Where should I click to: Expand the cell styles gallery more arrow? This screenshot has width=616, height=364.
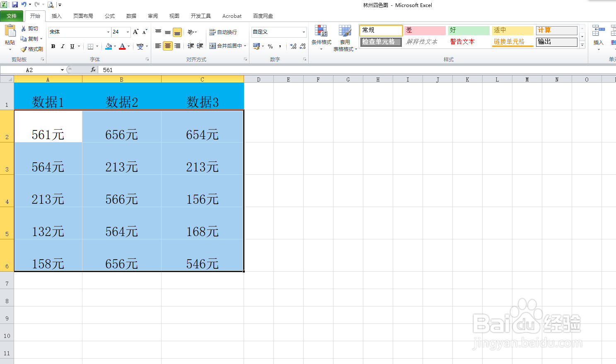(582, 45)
